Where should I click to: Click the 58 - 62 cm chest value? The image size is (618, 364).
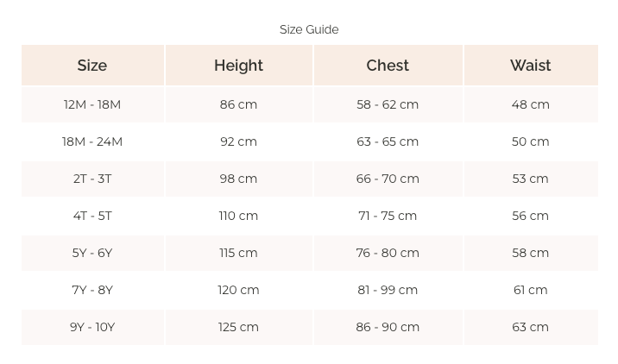pos(388,104)
